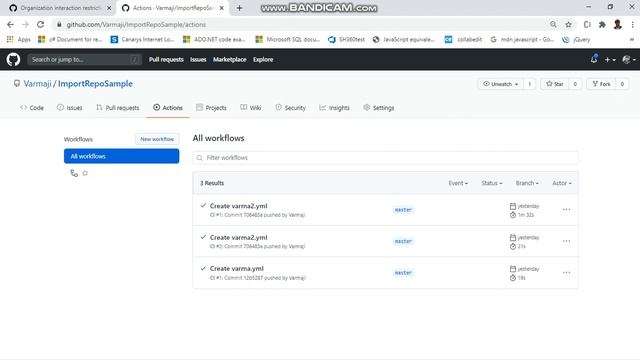Open the Microsoft SQL docs bookmark
The image size is (640, 360).
(x=287, y=40)
